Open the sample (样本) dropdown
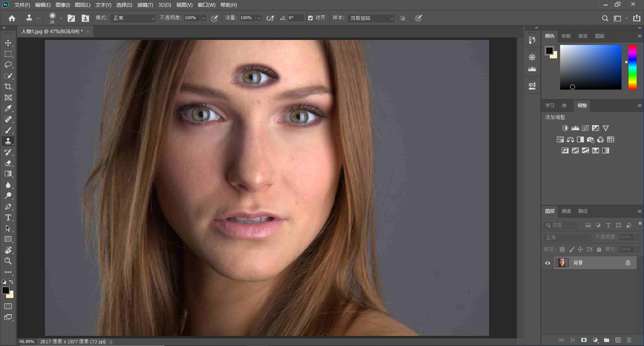Screen dimensions: 644x346 (x=371, y=18)
